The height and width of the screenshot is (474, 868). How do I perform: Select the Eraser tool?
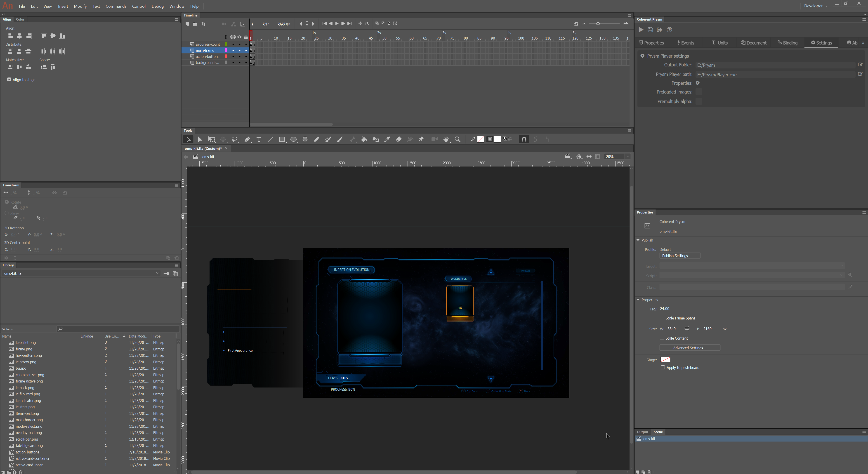coord(399,139)
